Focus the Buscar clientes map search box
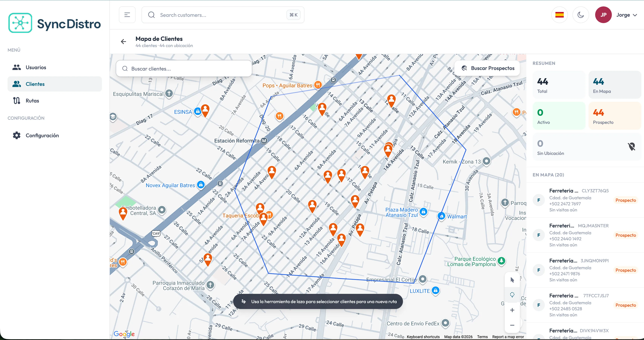Screen dimensions: 644x340 (x=184, y=69)
